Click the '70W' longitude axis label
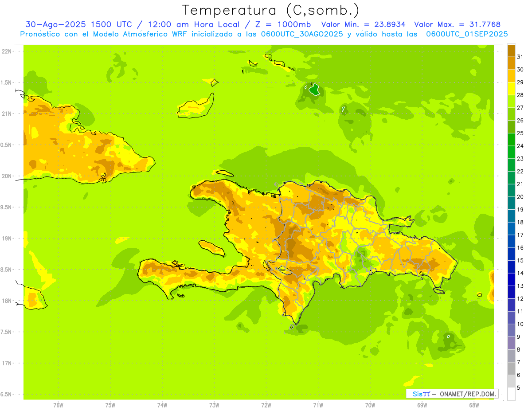Image resolution: width=532 pixels, height=411 pixels. tap(370, 405)
